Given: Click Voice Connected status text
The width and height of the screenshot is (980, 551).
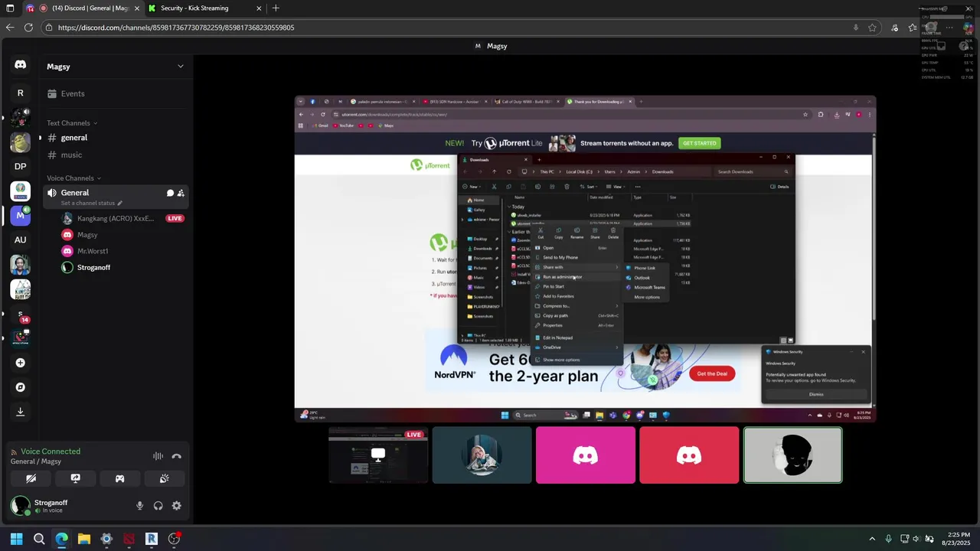Looking at the screenshot, I should pyautogui.click(x=51, y=452).
